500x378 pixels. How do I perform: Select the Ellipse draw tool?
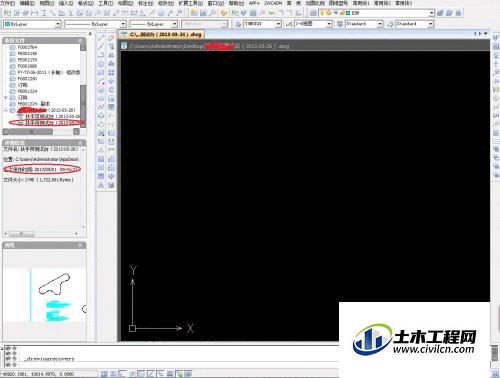(101, 116)
